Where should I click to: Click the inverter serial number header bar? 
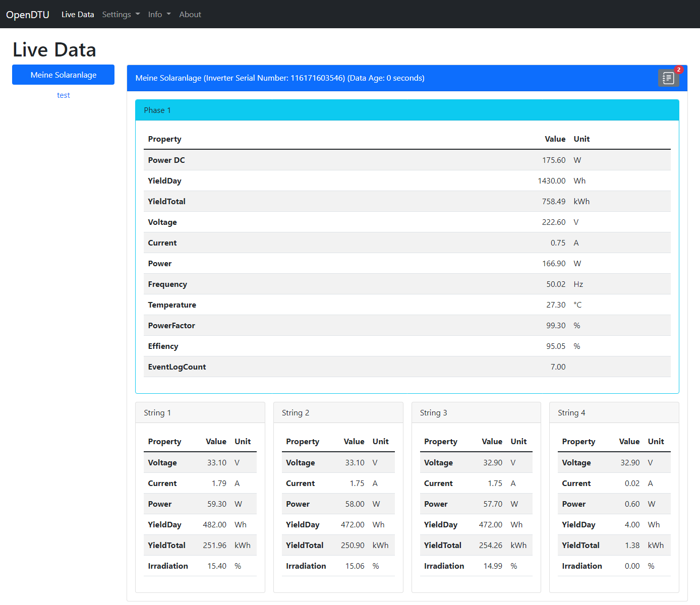click(280, 78)
